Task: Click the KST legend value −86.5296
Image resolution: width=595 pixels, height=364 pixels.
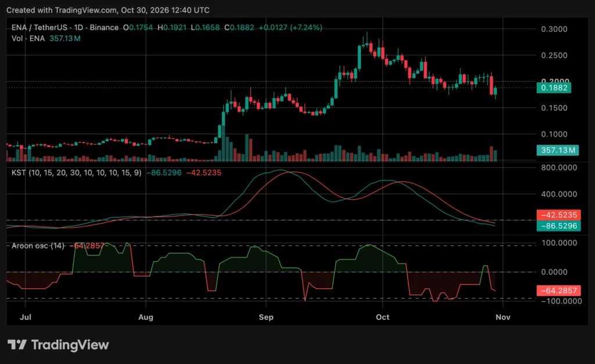Action: (164, 172)
